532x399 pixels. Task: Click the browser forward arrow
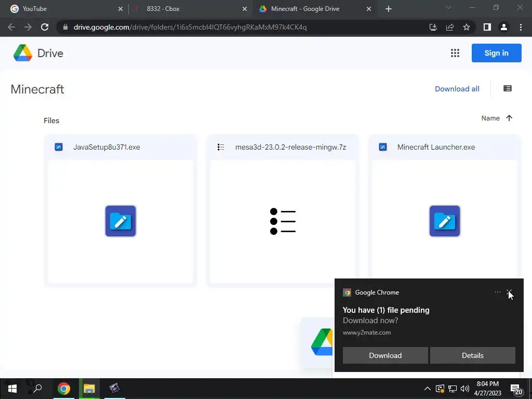click(x=28, y=27)
